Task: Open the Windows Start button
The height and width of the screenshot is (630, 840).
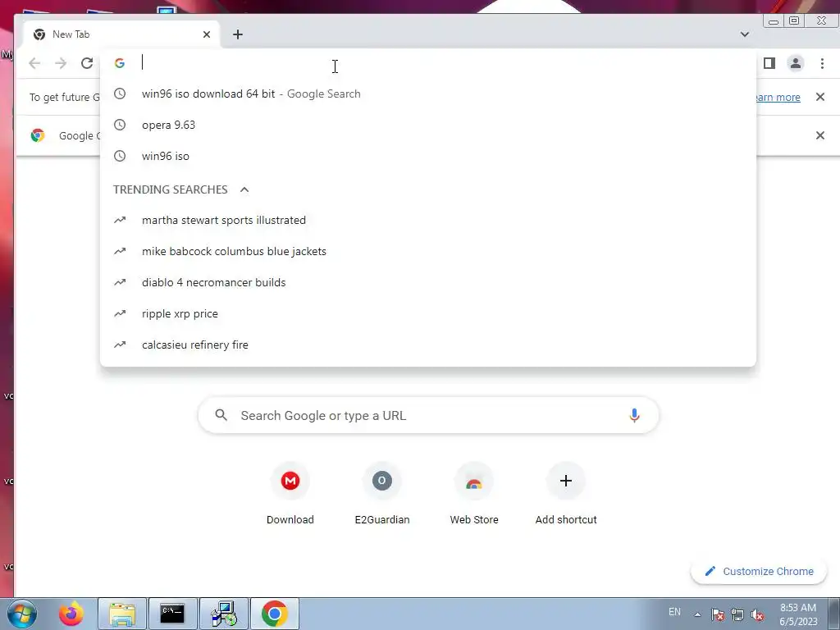Action: coord(22,614)
